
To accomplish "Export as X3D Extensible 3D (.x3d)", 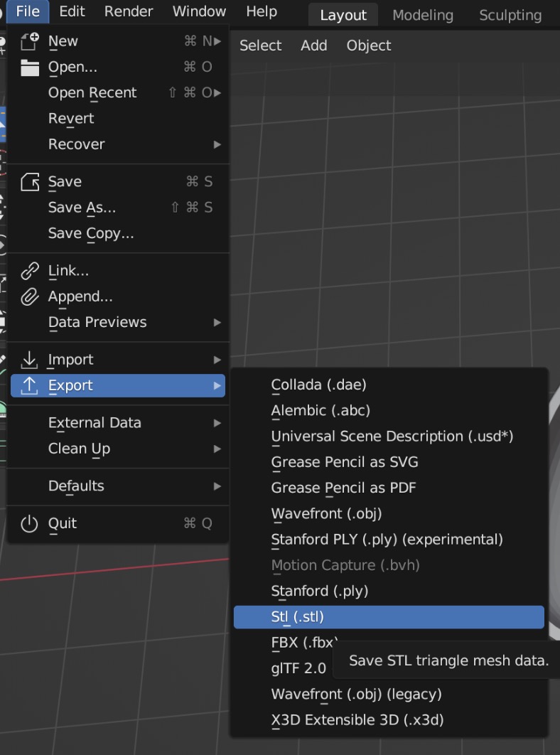I will point(389,720).
